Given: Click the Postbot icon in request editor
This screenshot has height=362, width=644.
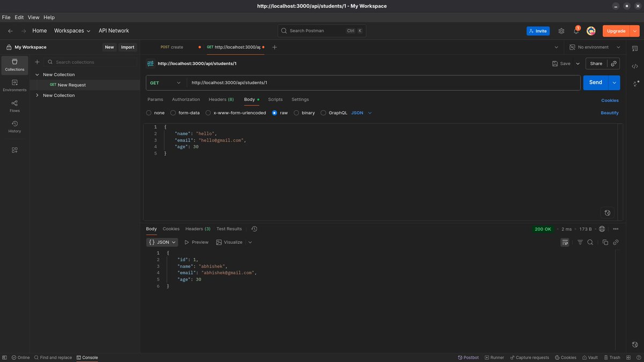Looking at the screenshot, I should point(608,213).
